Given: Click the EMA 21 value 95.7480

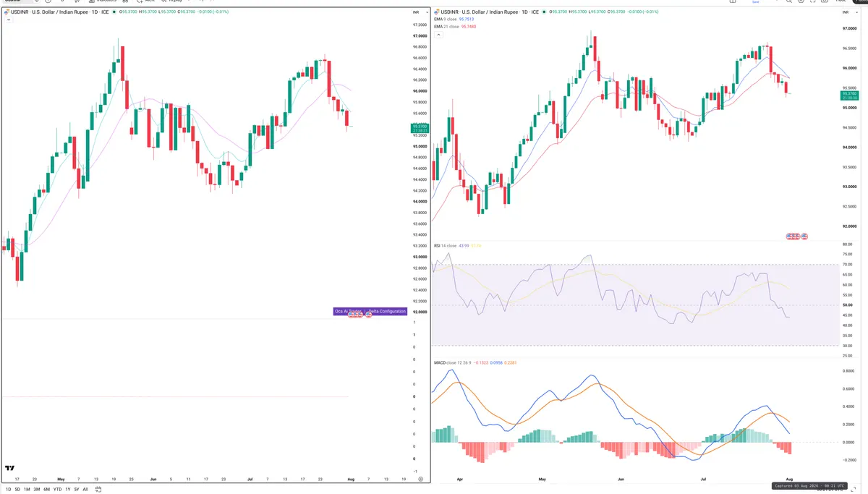Looking at the screenshot, I should click(469, 27).
